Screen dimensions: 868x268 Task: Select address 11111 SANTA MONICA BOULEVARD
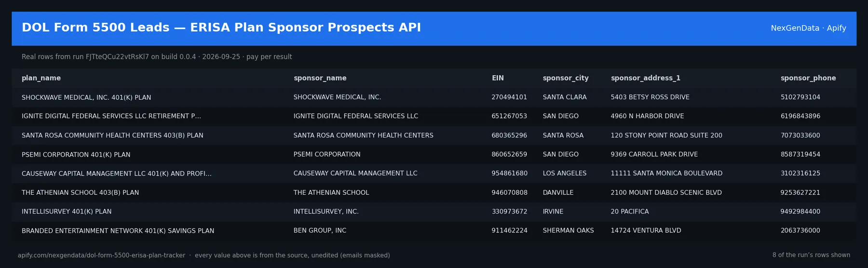pyautogui.click(x=666, y=174)
